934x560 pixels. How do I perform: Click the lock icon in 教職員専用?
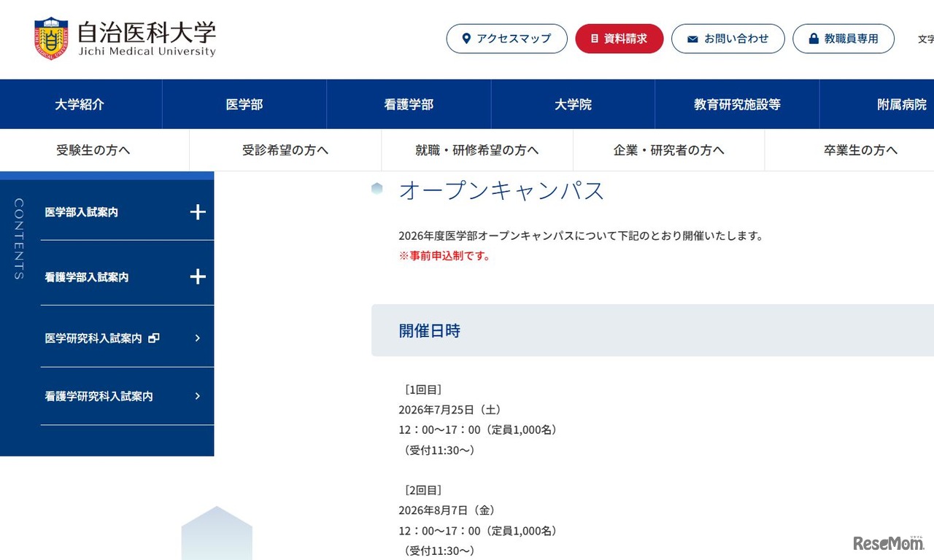click(x=814, y=39)
